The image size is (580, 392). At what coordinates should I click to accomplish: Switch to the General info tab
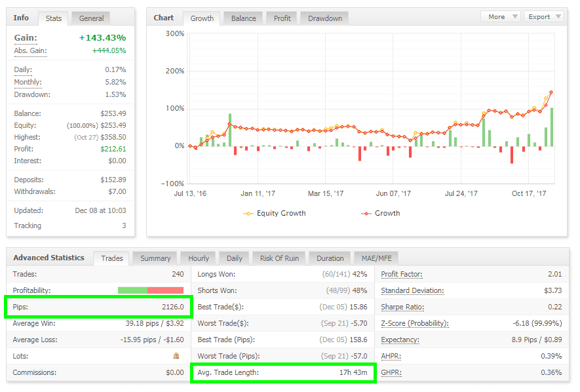coord(90,18)
